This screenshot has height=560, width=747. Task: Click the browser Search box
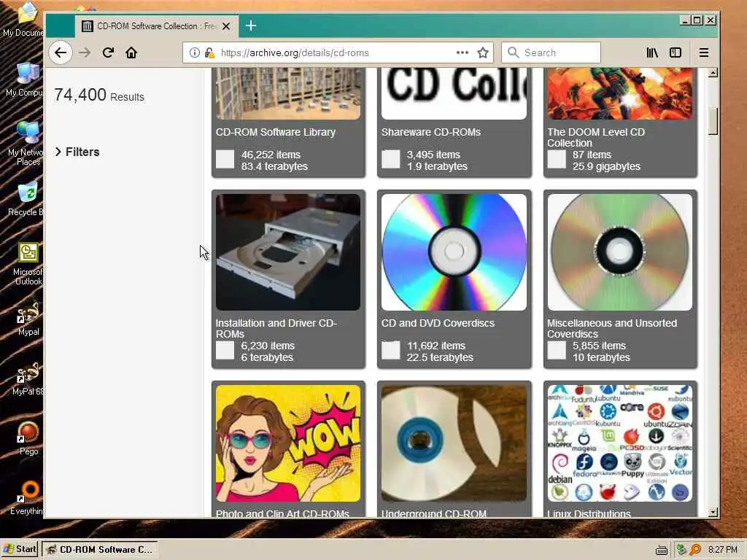(551, 52)
